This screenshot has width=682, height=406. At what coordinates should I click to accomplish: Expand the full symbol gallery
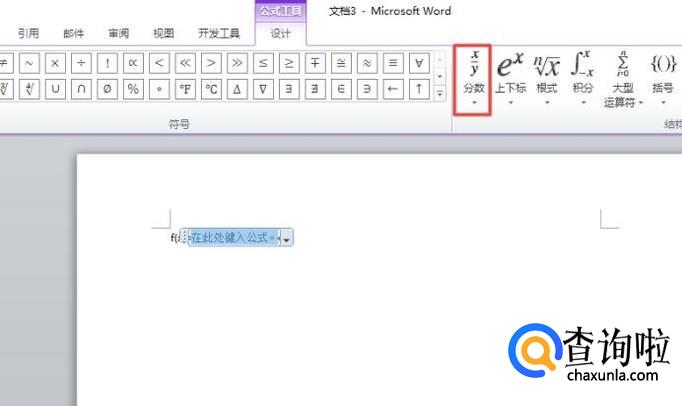click(x=440, y=93)
